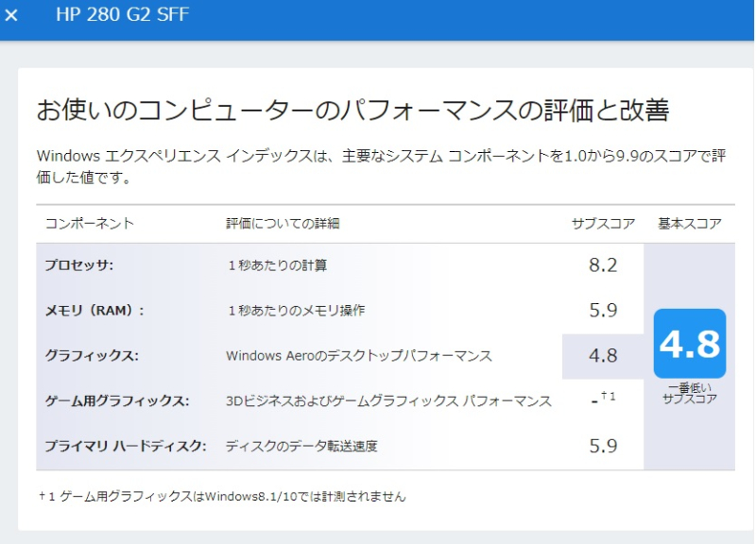Screen dimensions: 756x544
Task: Click the processor subscore 8.2
Action: click(603, 265)
